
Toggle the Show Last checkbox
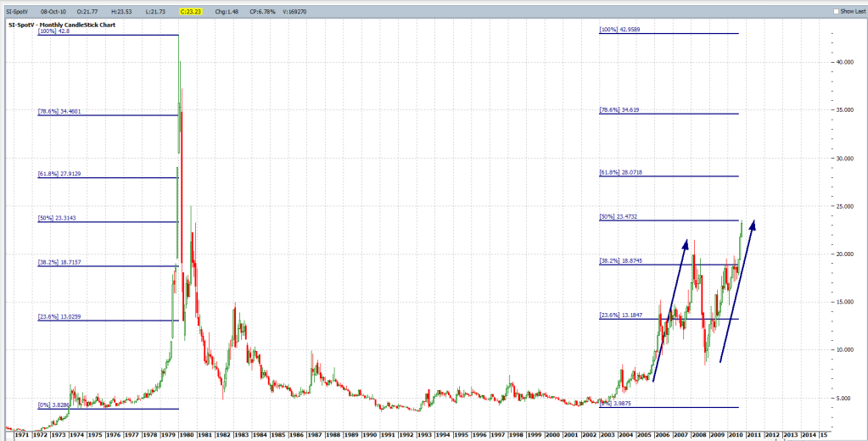837,12
